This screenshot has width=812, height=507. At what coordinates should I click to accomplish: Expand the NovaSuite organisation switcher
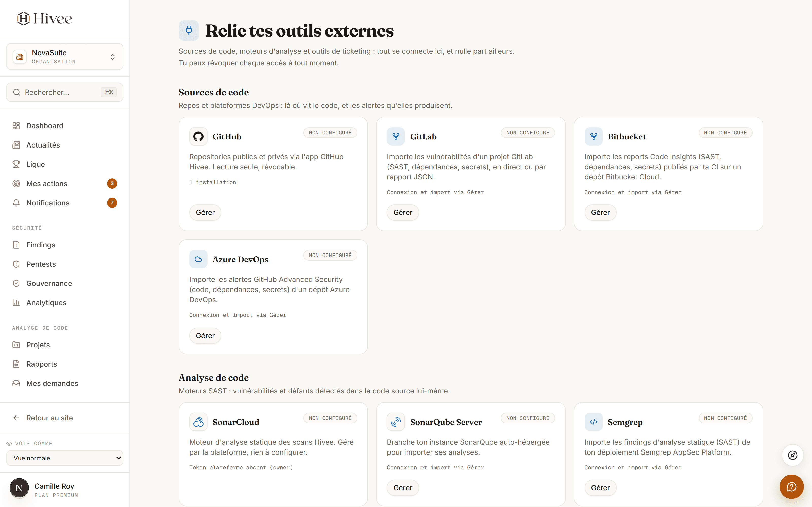coord(65,57)
